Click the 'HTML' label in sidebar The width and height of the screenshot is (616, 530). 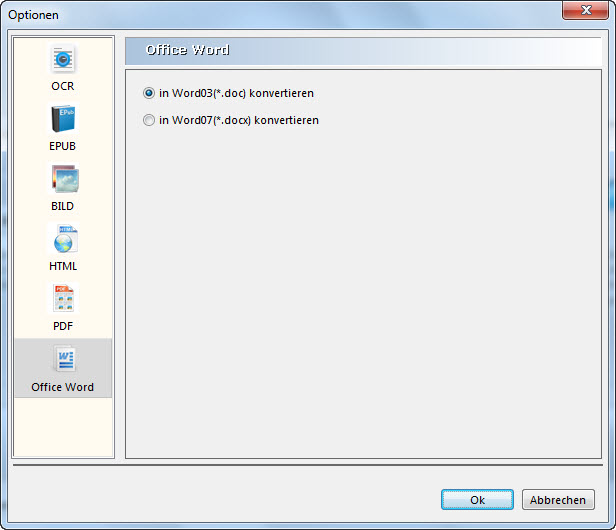[x=63, y=266]
